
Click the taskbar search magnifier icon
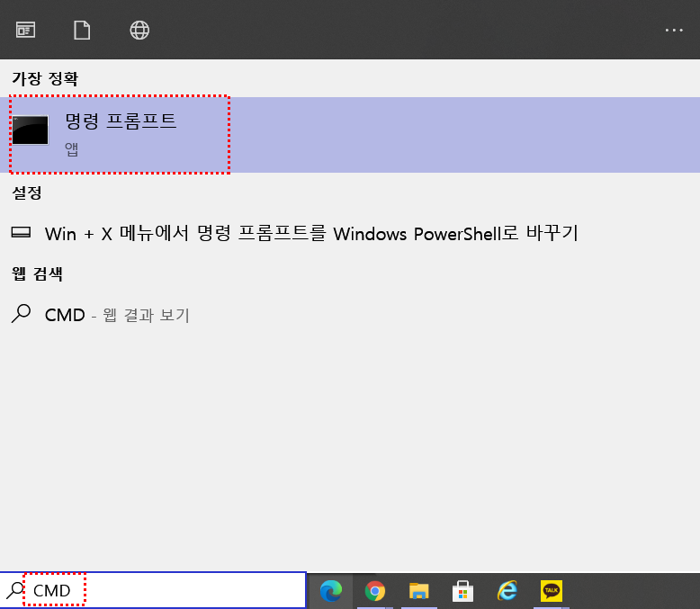coord(14,590)
